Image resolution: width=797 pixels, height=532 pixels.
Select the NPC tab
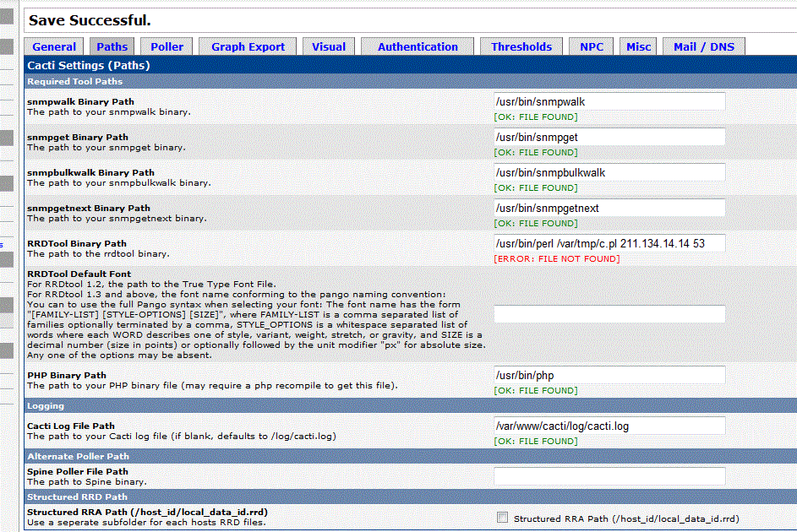click(x=592, y=46)
